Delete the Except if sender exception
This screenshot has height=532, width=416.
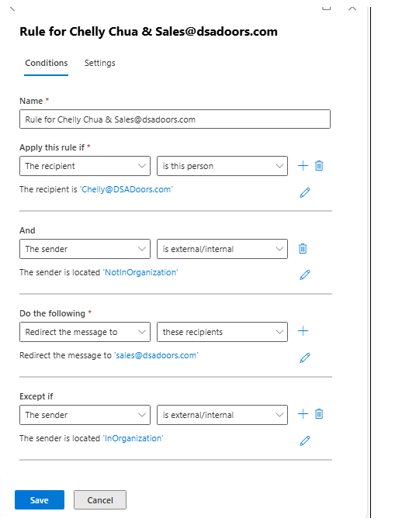point(319,414)
